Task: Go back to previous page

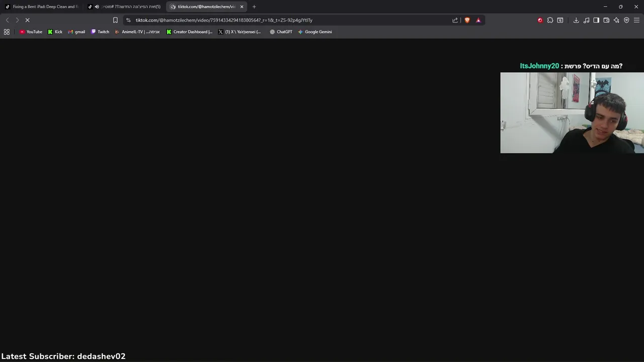Action: click(x=7, y=20)
